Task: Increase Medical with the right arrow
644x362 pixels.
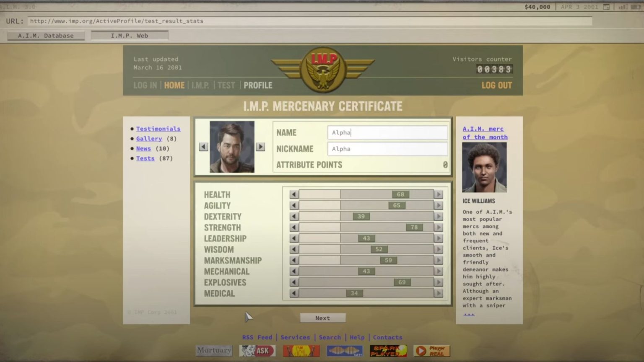Action: 439,293
